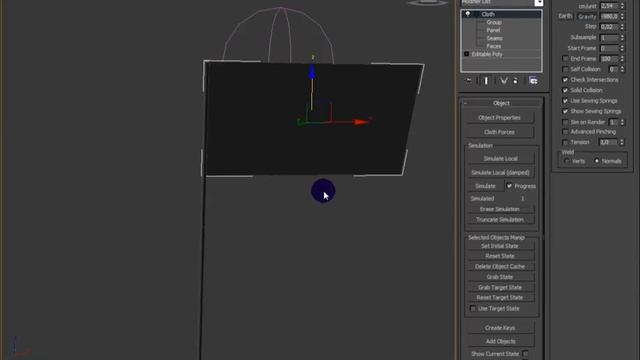Click Start Frame value field

(609, 48)
